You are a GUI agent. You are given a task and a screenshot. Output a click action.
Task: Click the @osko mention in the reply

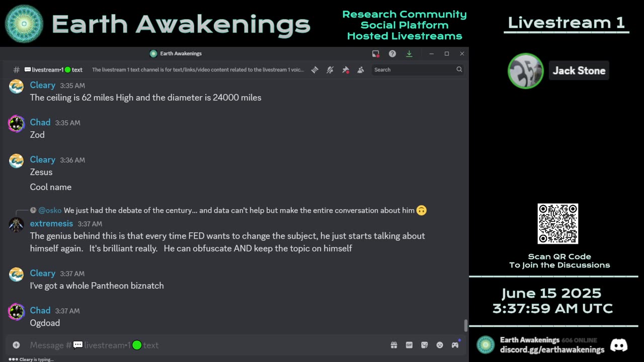click(x=50, y=210)
